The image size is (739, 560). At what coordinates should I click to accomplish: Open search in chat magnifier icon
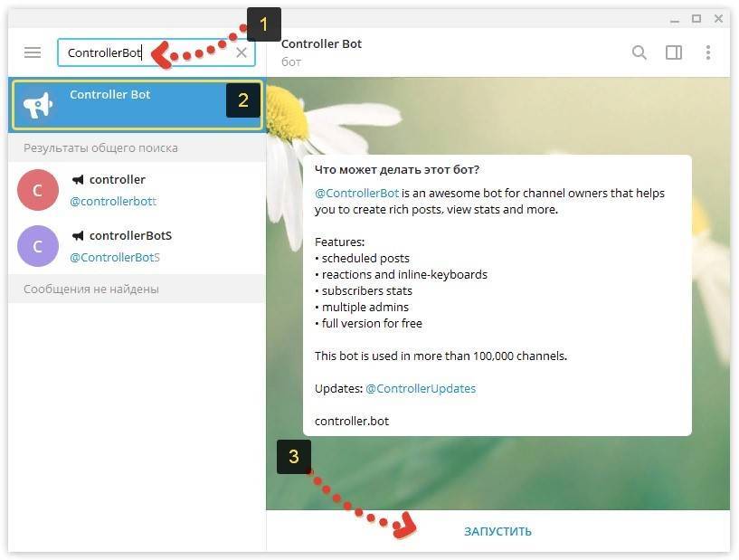coord(640,52)
